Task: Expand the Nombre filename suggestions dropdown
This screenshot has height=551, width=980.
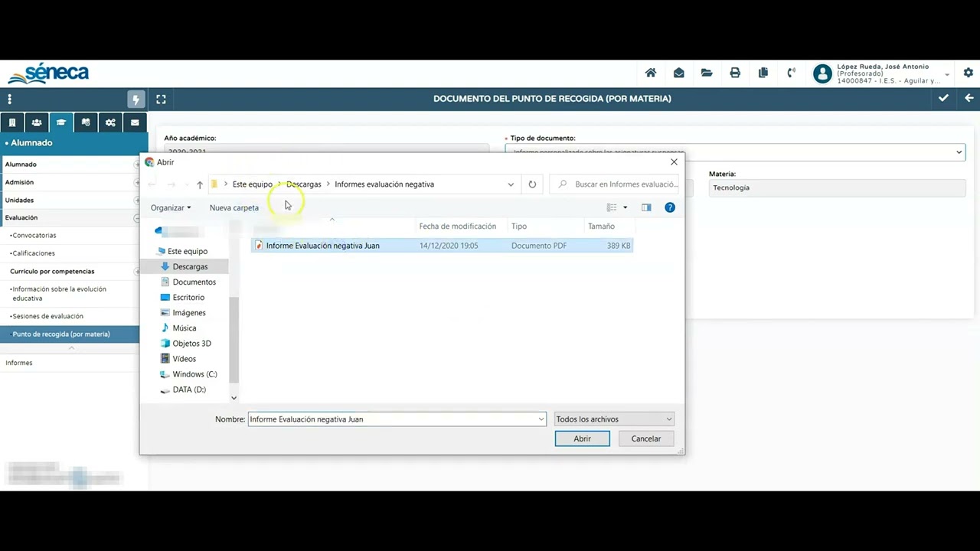Action: pyautogui.click(x=541, y=419)
